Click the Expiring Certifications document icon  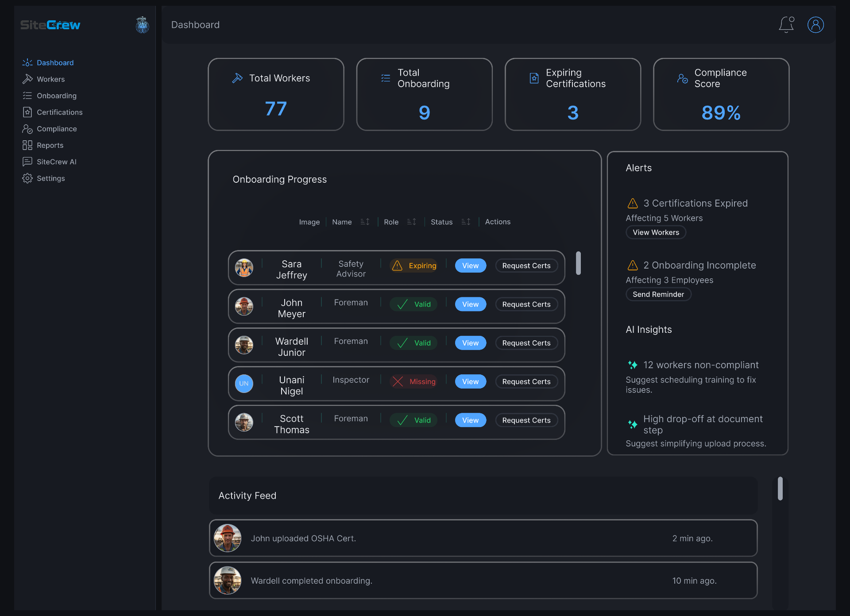coord(534,78)
